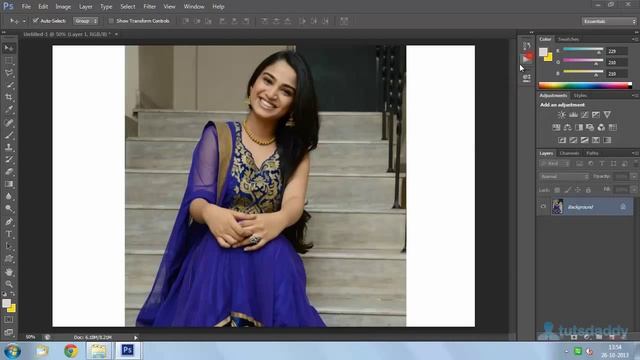Open the Layer menu
The image size is (640, 360).
click(x=85, y=7)
